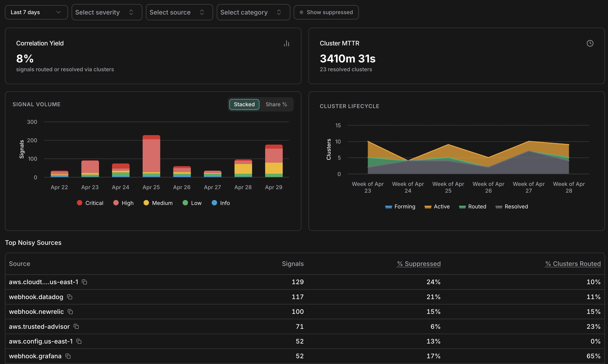This screenshot has width=608, height=364.
Task: Copy the aws.config.us-east-1 source name
Action: pyautogui.click(x=79, y=341)
